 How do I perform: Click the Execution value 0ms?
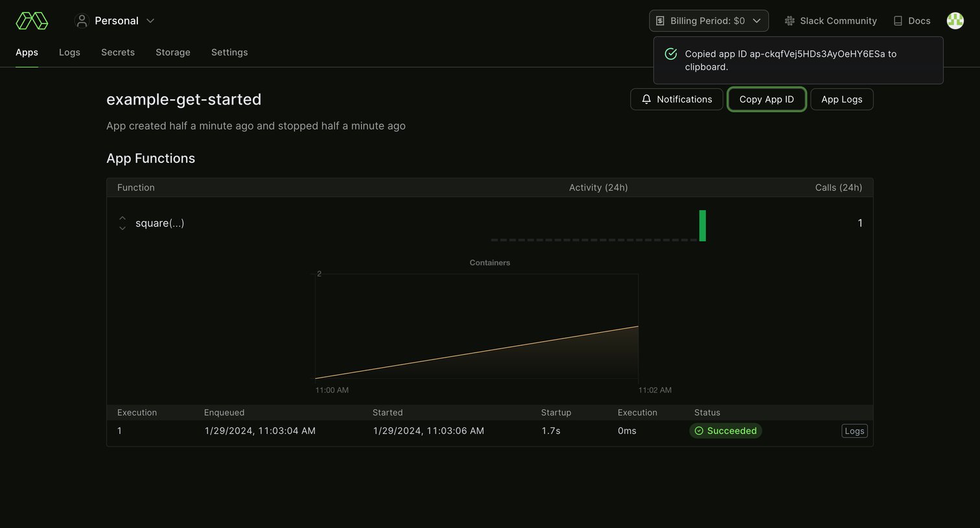tap(627, 431)
